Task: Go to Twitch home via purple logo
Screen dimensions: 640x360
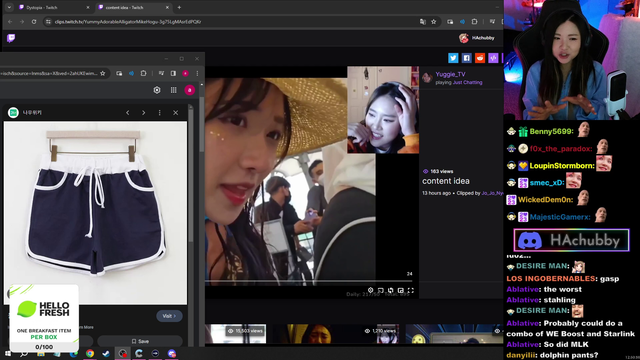Action: click(x=11, y=38)
